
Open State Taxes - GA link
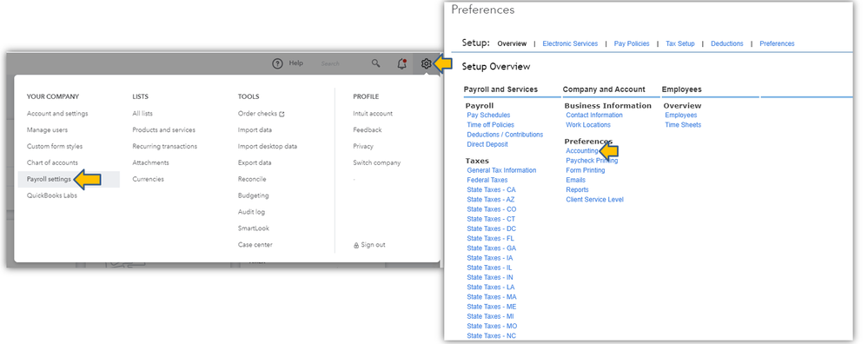point(491,248)
